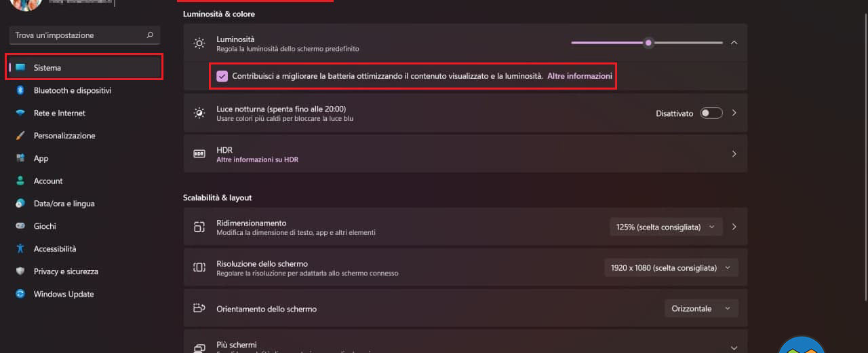Open the Orientamento Orizzontale dropdown
This screenshot has height=353, width=868.
[x=701, y=308]
